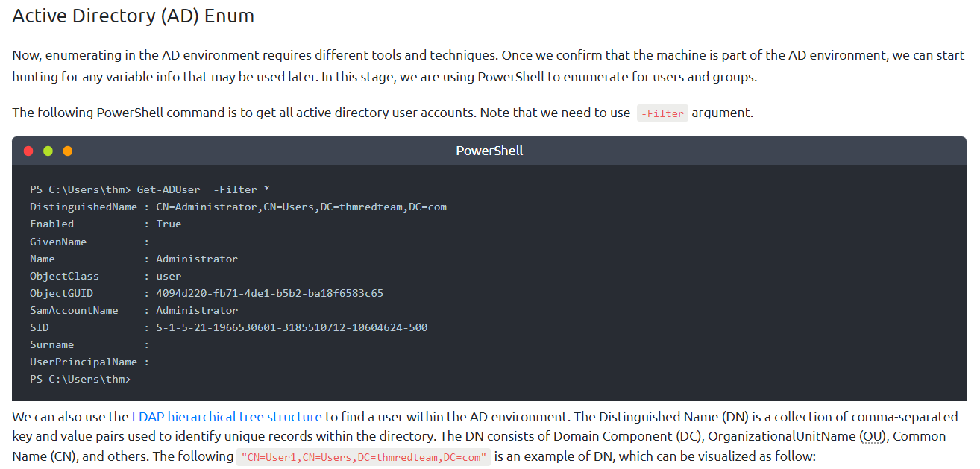The height and width of the screenshot is (469, 980).
Task: Click the PowerShell terminal title text
Action: [489, 151]
